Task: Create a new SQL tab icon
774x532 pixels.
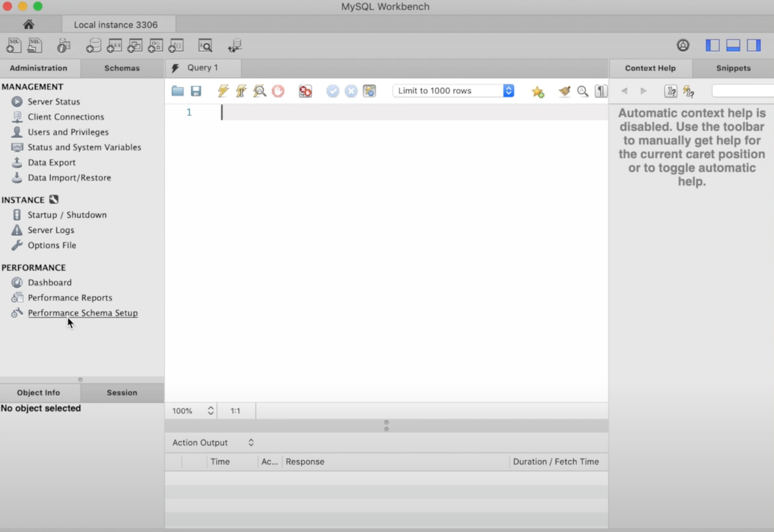Action: pos(14,45)
